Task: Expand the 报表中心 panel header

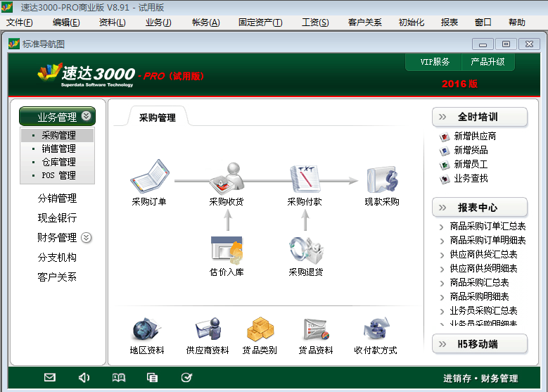Action: [480, 208]
